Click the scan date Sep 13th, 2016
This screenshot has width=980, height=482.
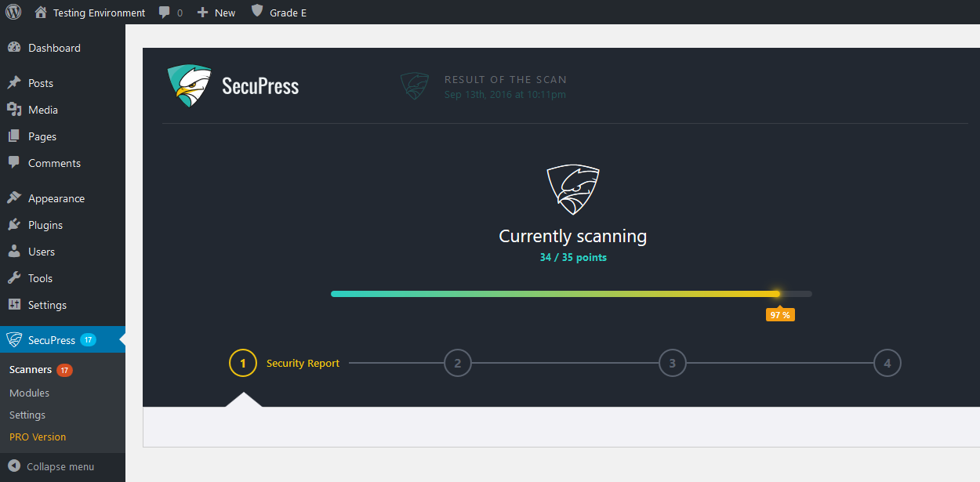tap(505, 95)
